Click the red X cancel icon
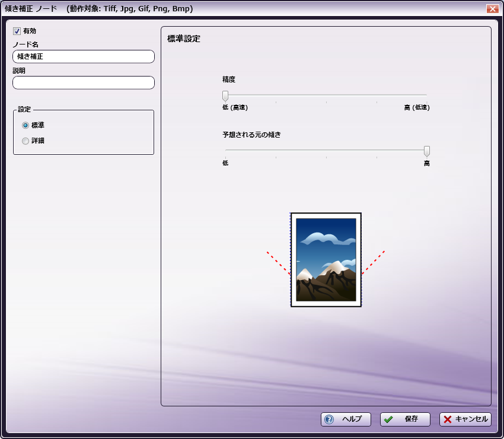The height and width of the screenshot is (439, 504). click(448, 419)
